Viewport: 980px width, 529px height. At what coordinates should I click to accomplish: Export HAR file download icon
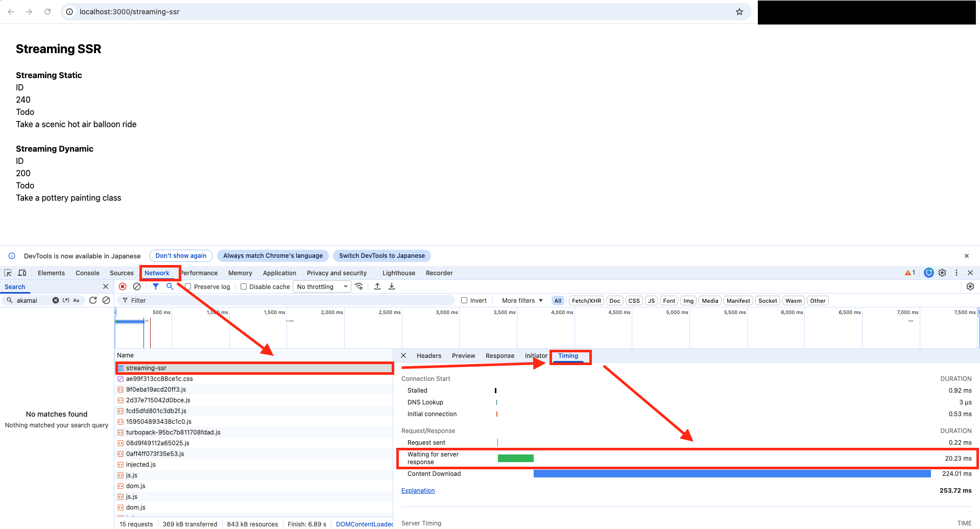[x=392, y=286]
